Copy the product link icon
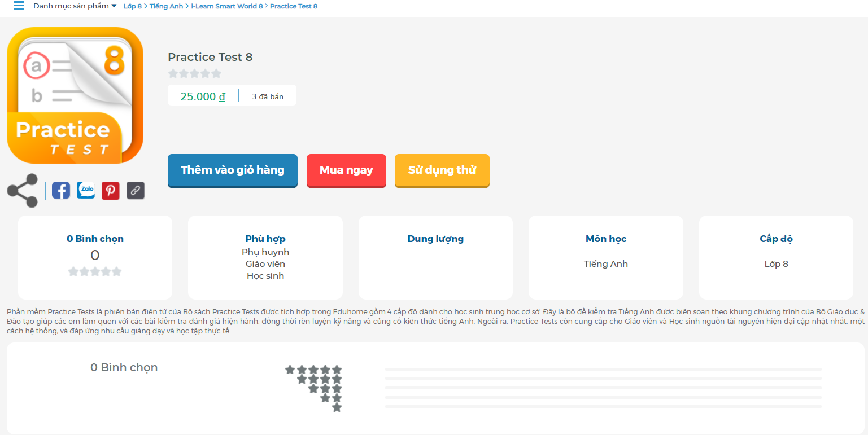Image resolution: width=868 pixels, height=435 pixels. click(136, 190)
